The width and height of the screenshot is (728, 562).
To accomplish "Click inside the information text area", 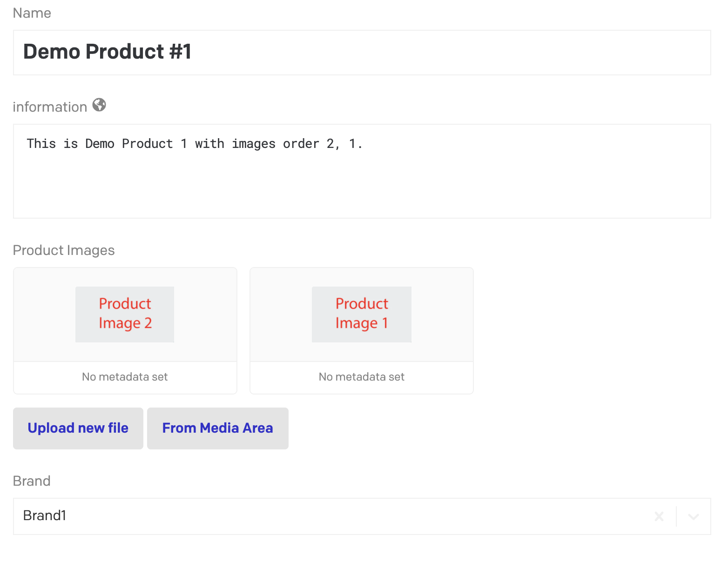I will (362, 181).
